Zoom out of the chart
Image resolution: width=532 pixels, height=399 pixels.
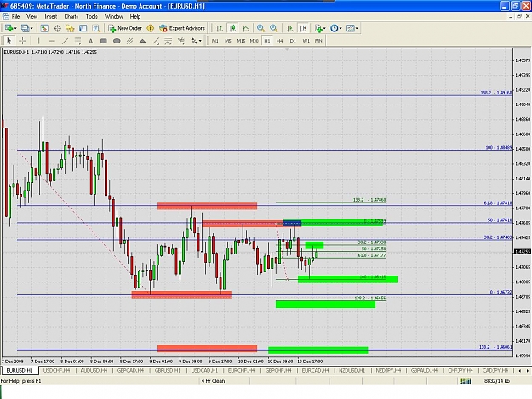(273, 28)
